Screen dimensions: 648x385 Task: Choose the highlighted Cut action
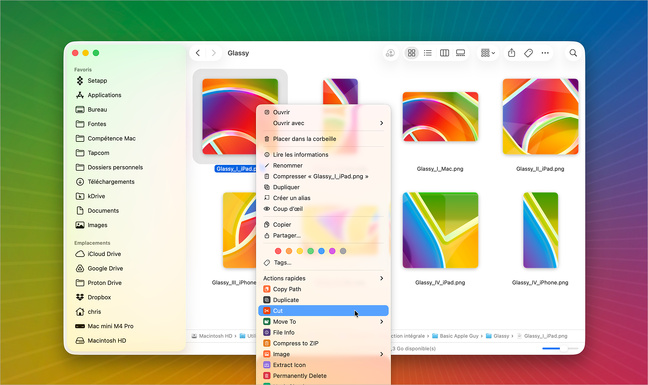click(323, 311)
